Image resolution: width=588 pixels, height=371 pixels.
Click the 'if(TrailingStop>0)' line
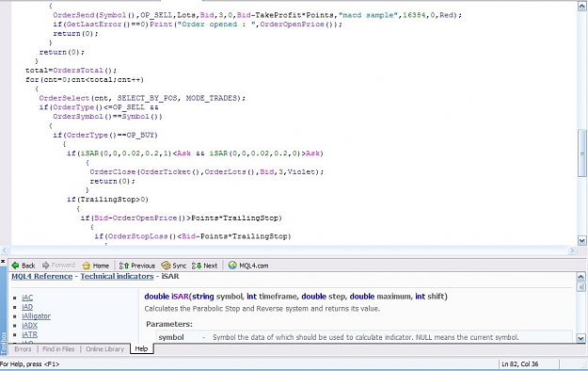click(x=107, y=200)
